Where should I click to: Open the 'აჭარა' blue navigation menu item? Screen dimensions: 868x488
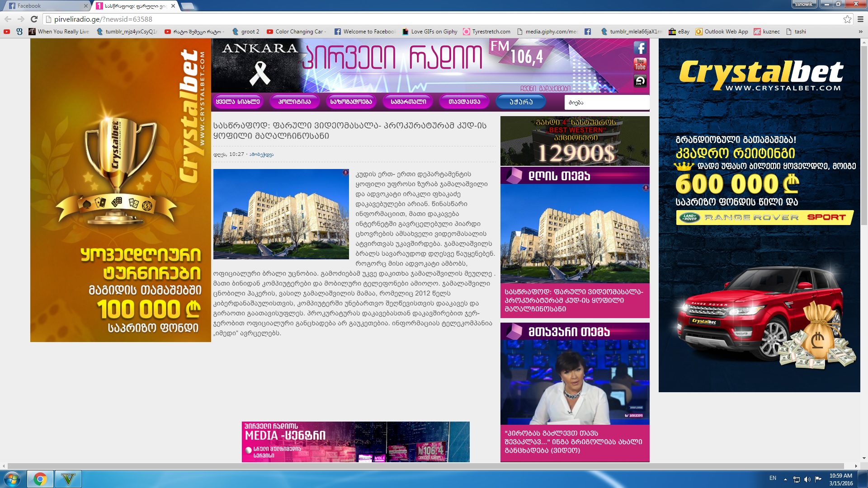click(x=521, y=102)
